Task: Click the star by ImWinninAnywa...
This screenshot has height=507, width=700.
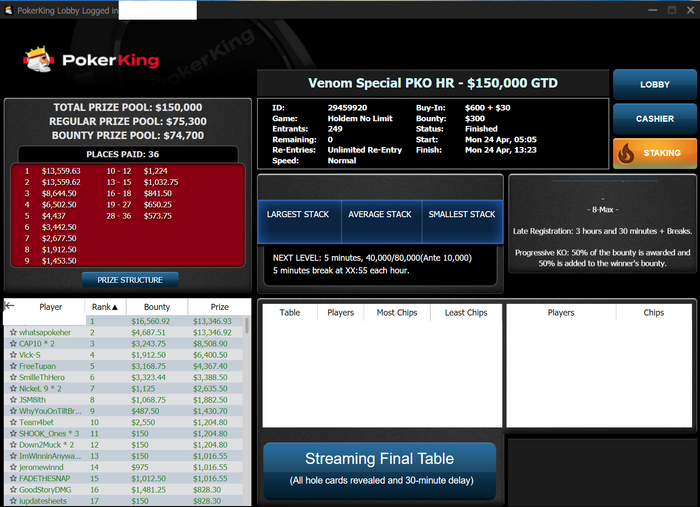Action: pos(13,456)
